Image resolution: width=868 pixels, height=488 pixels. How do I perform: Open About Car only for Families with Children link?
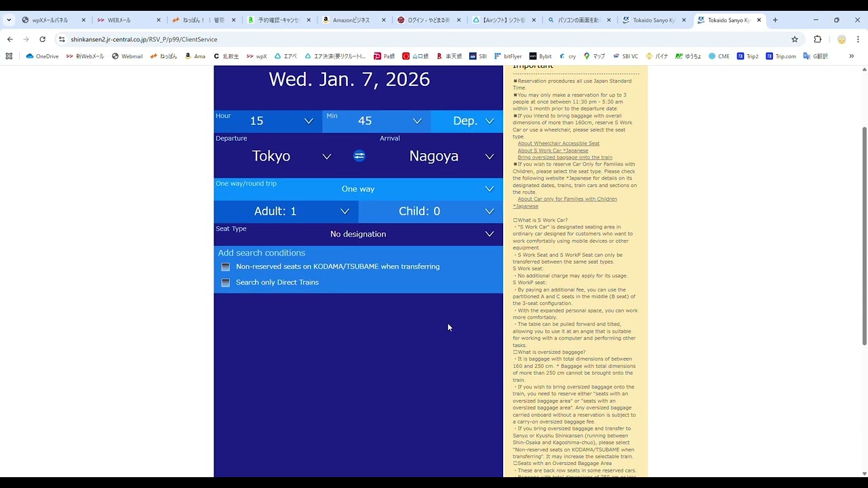568,199
